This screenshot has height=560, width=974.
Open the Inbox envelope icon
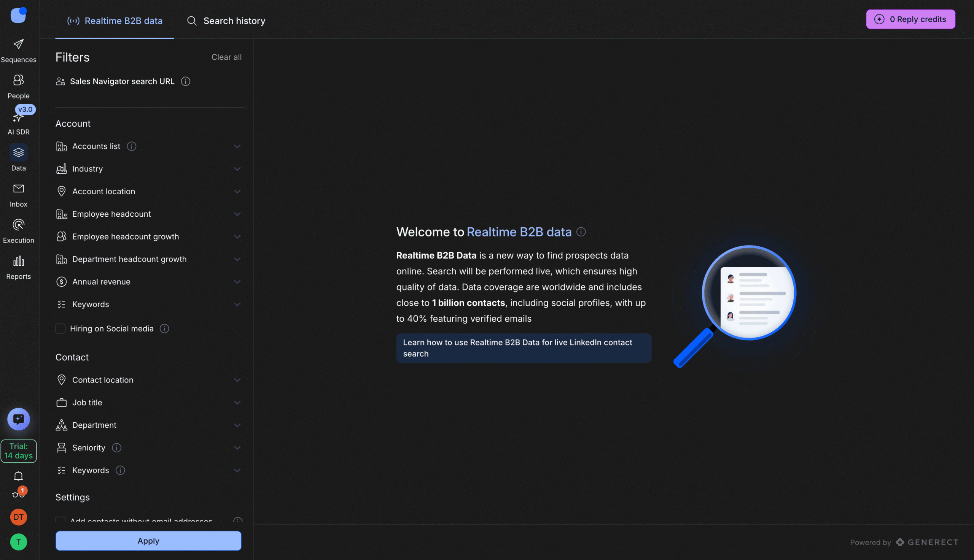(19, 189)
